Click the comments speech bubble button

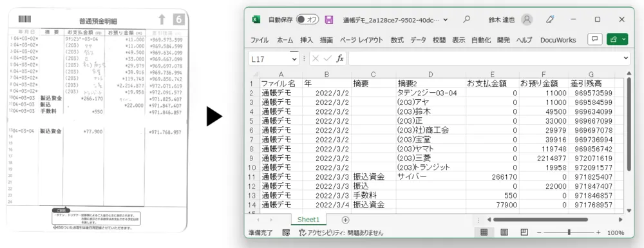594,39
